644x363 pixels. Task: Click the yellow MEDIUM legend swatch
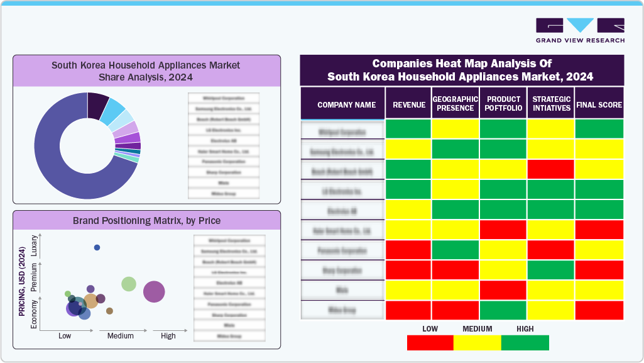[x=477, y=343]
